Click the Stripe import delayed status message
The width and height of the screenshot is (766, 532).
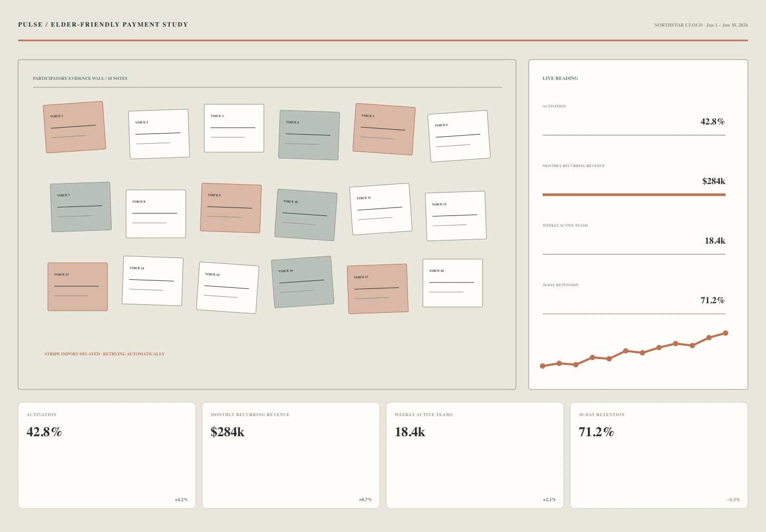[x=105, y=354]
